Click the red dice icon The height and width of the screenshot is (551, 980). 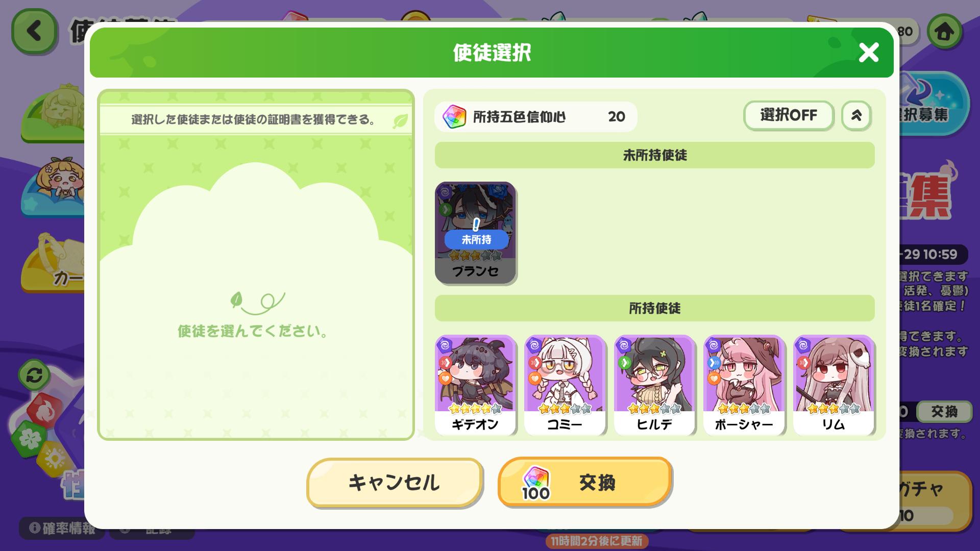45,410
